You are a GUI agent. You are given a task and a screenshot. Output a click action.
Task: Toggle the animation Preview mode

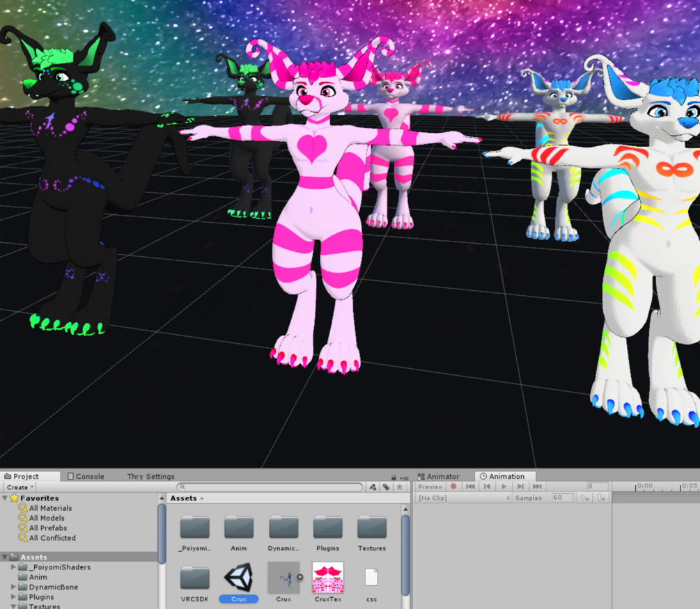pos(430,487)
